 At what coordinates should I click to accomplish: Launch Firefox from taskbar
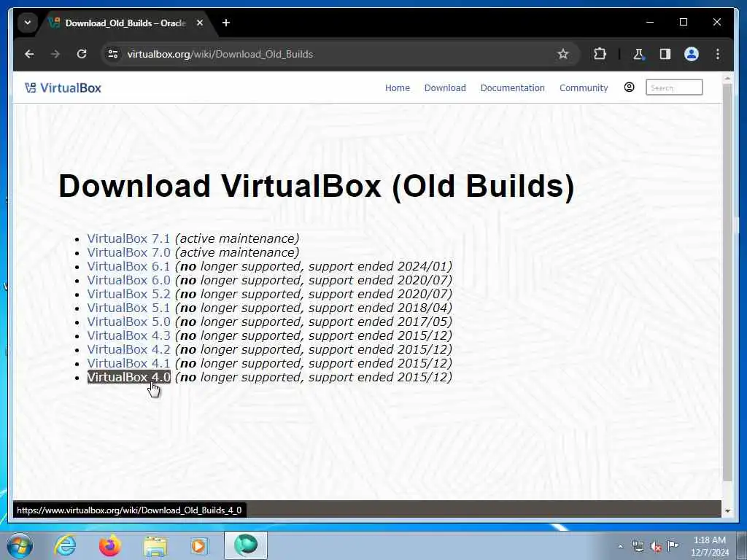(110, 545)
